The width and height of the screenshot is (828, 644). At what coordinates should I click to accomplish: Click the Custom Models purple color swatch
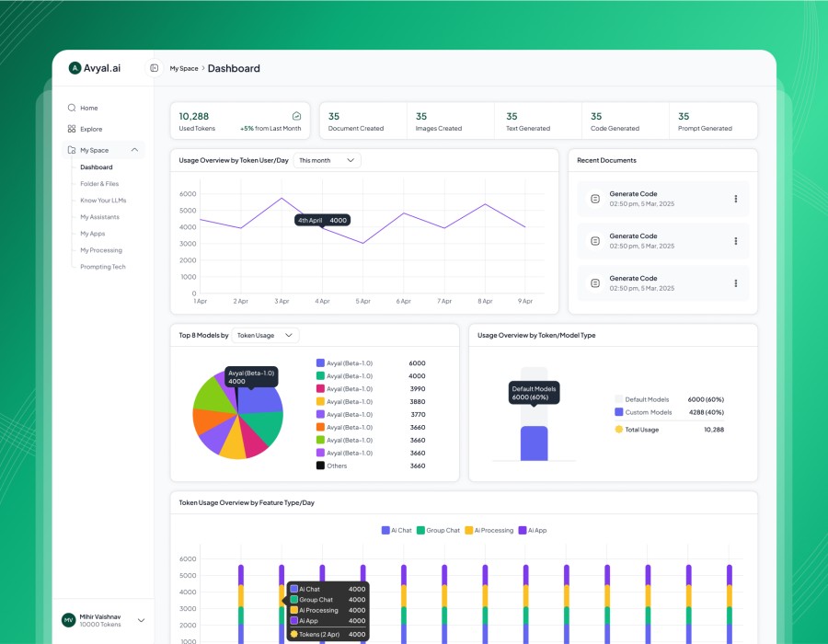[618, 412]
